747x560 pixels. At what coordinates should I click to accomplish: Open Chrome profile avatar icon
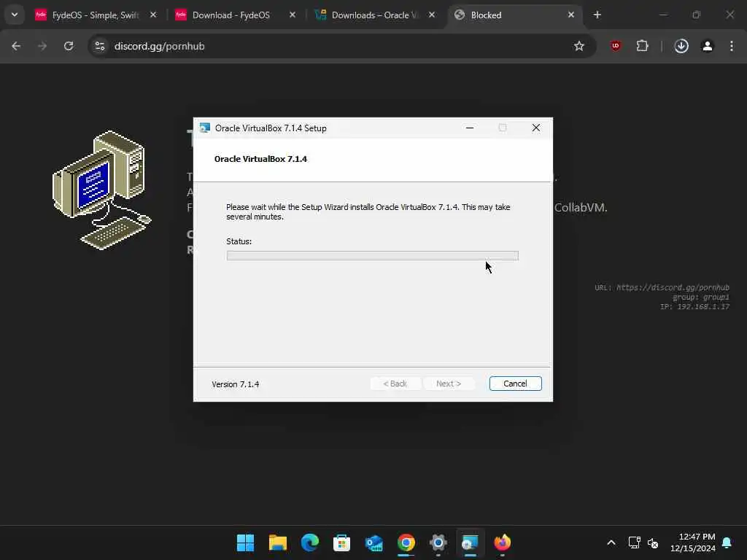(x=708, y=46)
